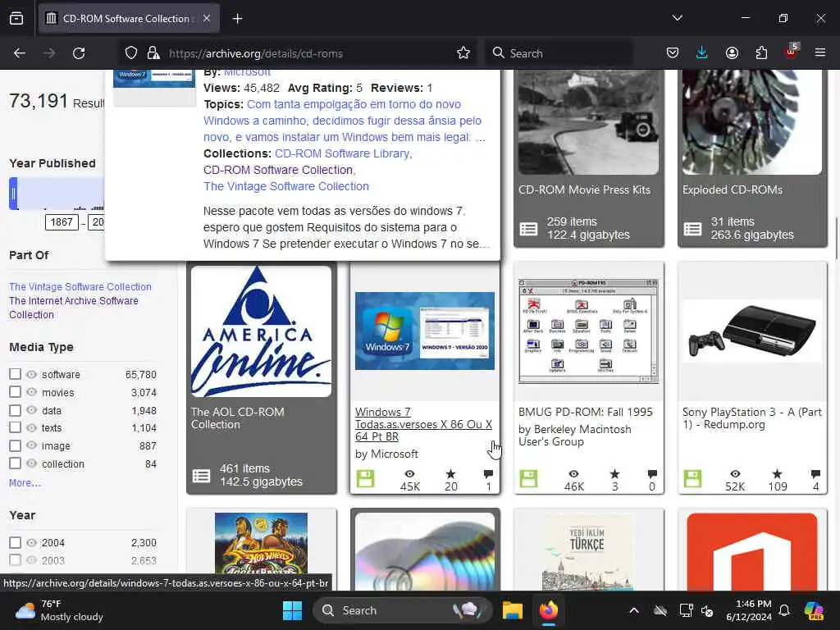This screenshot has height=630, width=840.
Task: Open the Windows 7 Todas.as.versoes title link
Action: click(x=423, y=424)
